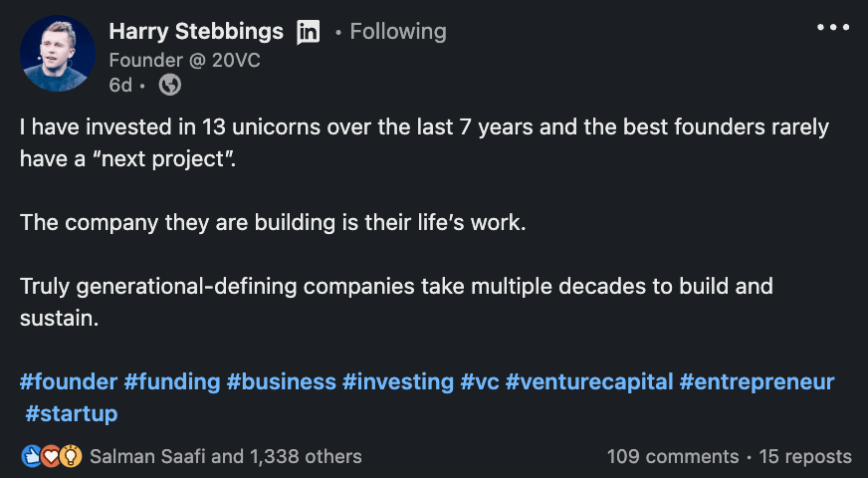This screenshot has width=868, height=478.
Task: Click the lightbulb insightful reaction icon
Action: [70, 457]
